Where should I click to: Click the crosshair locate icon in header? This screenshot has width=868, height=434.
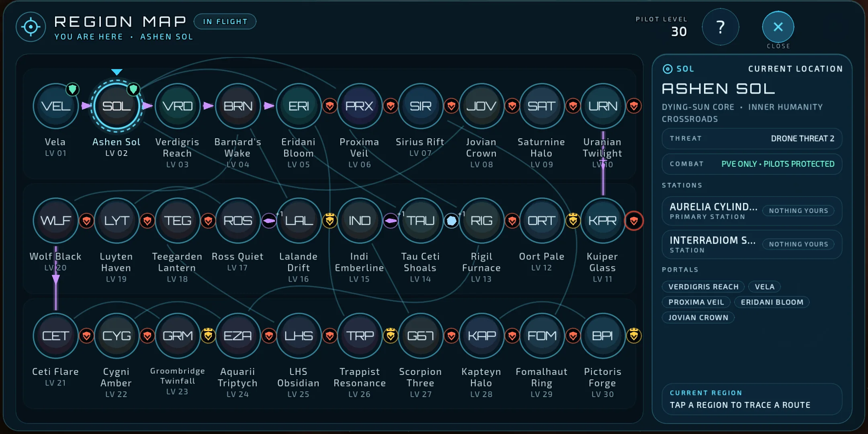[31, 27]
